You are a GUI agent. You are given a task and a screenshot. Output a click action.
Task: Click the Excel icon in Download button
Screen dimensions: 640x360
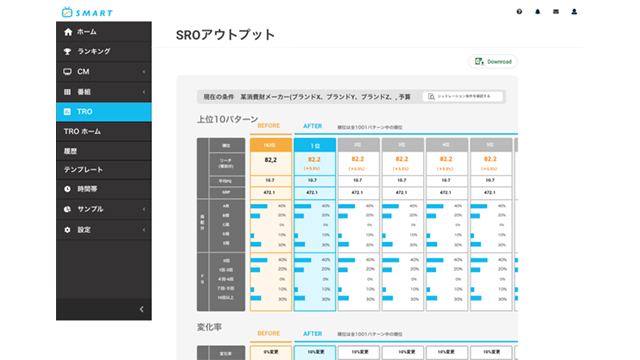[479, 62]
